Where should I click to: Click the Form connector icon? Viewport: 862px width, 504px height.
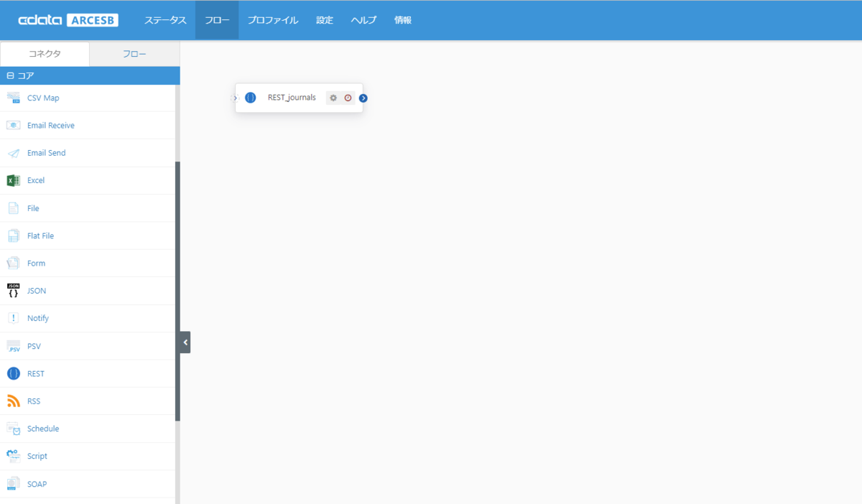[13, 263]
